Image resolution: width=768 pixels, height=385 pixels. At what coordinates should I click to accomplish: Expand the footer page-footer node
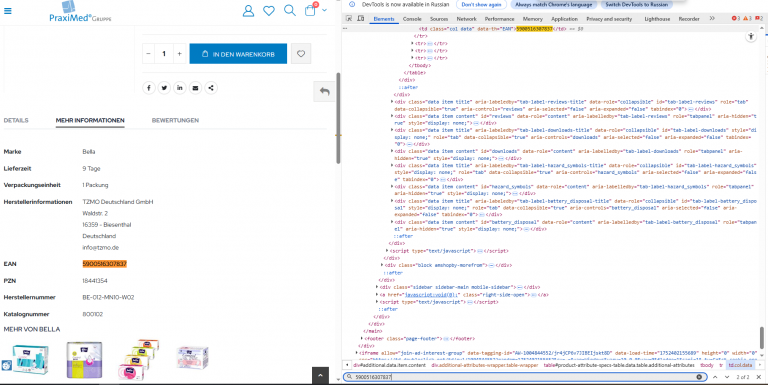click(x=362, y=338)
